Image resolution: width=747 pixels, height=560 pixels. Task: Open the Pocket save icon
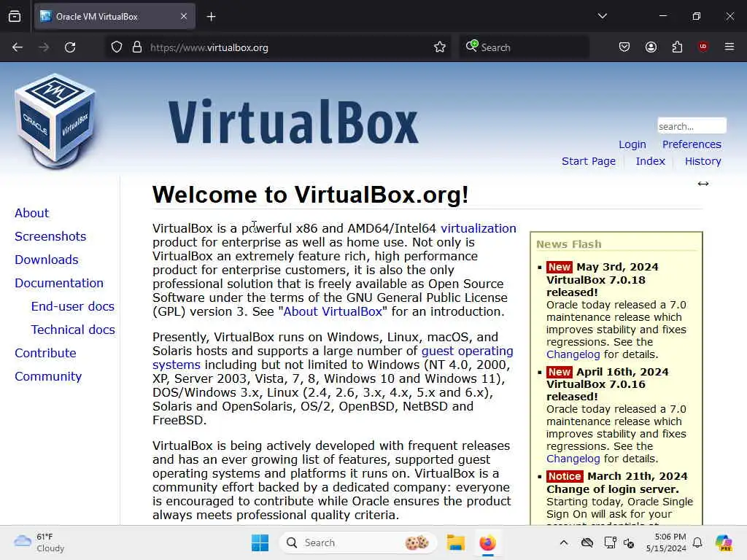pyautogui.click(x=624, y=47)
